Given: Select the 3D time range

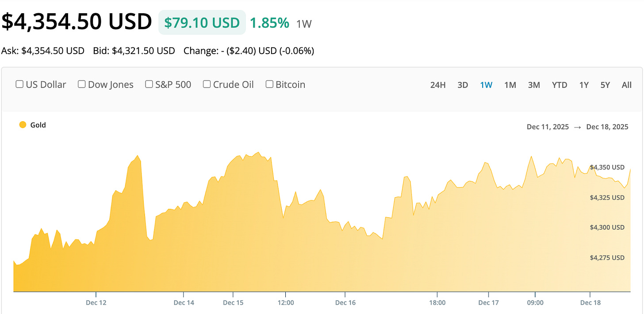Looking at the screenshot, I should pos(463,85).
